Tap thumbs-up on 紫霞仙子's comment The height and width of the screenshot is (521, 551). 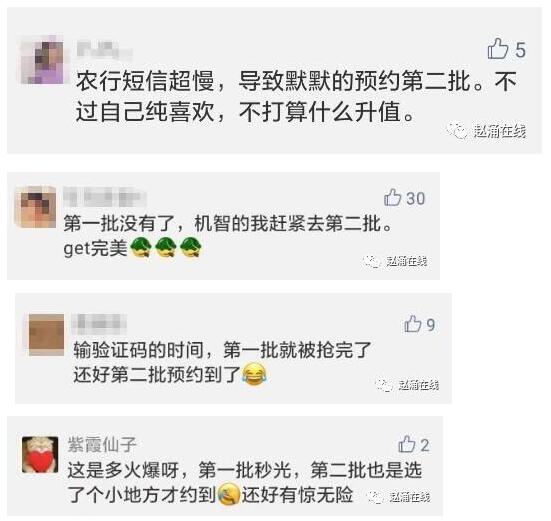pos(407,444)
